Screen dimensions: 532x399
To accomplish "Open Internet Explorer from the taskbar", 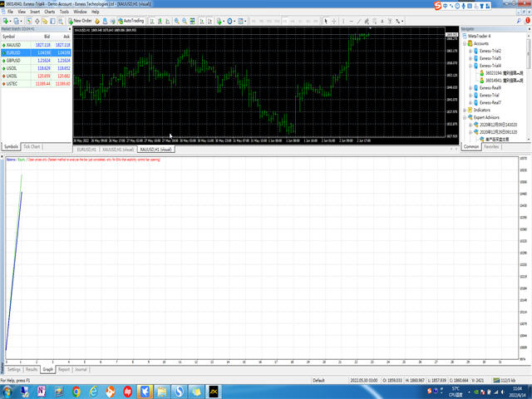I will click(93, 392).
